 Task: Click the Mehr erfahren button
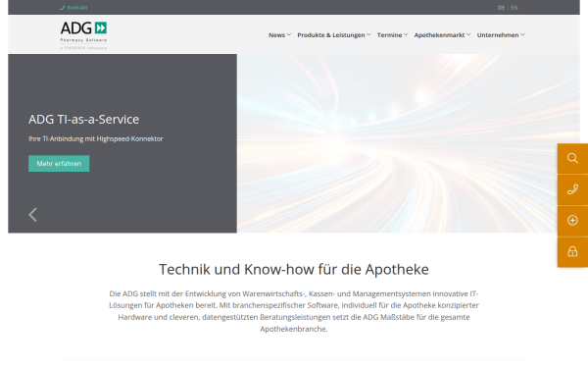(x=59, y=163)
